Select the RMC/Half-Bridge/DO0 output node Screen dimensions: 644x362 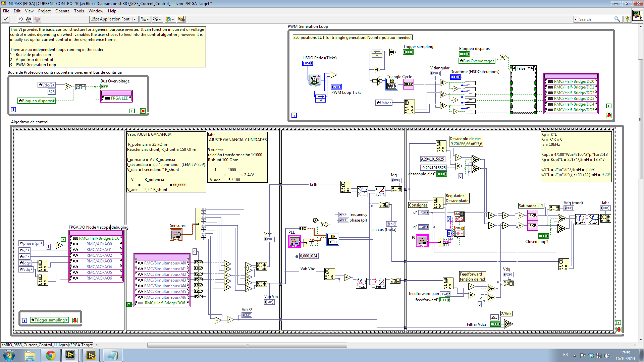click(x=571, y=81)
